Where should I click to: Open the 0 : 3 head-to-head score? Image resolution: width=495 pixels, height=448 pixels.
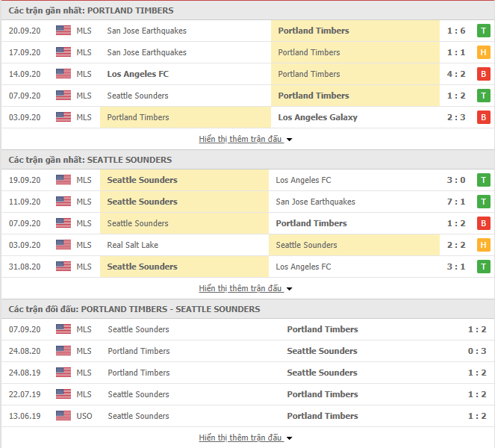click(476, 351)
